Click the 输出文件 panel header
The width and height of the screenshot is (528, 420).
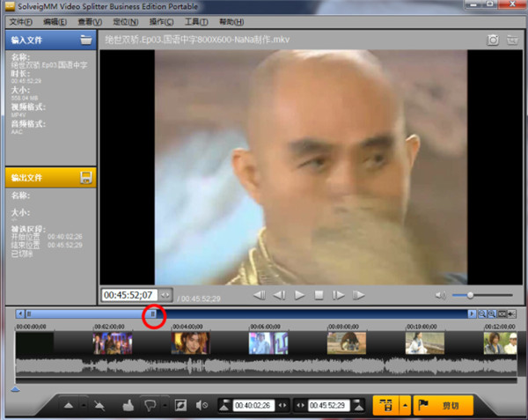click(50, 178)
